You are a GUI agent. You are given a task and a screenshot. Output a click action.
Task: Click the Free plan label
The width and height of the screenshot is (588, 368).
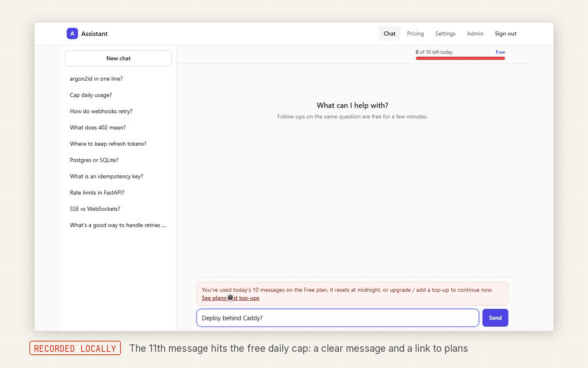tap(500, 52)
